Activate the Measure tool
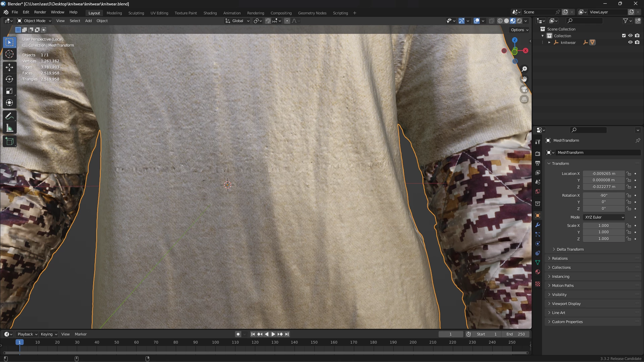 point(9,128)
